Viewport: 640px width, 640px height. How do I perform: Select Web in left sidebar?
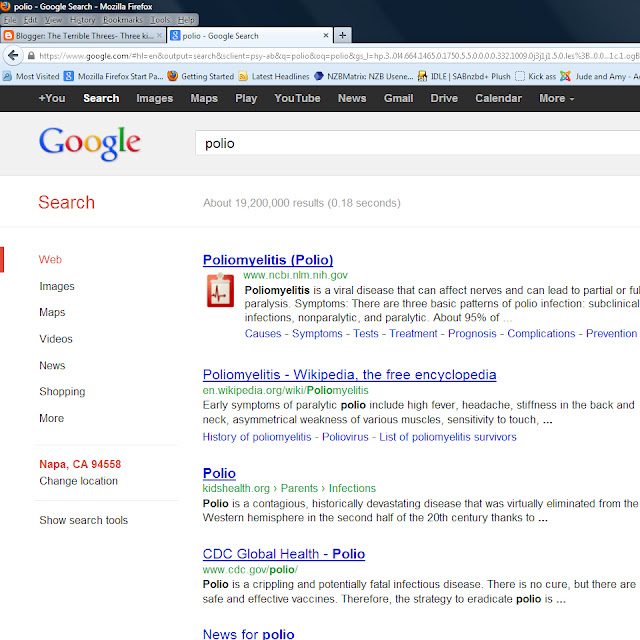coord(50,259)
